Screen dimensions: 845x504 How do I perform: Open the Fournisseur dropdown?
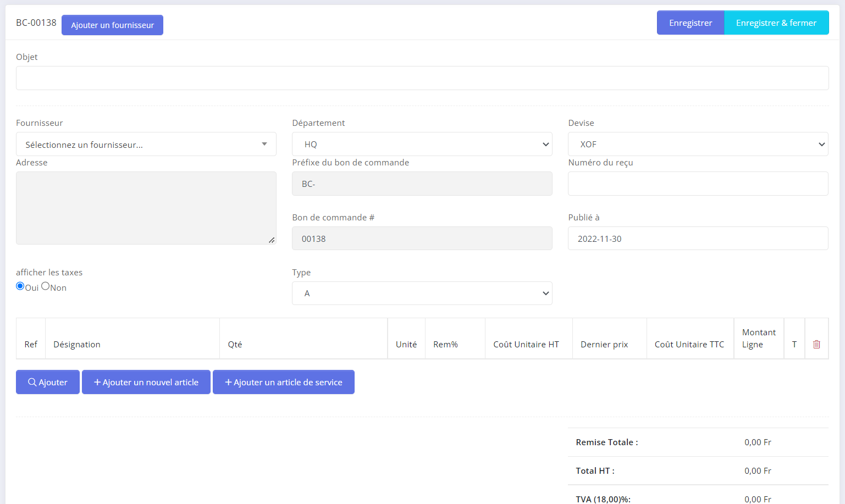[x=146, y=145]
